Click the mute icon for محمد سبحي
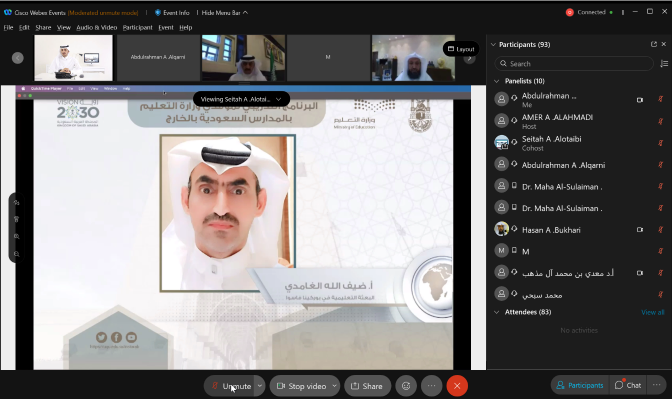This screenshot has height=399, width=672. (x=660, y=294)
